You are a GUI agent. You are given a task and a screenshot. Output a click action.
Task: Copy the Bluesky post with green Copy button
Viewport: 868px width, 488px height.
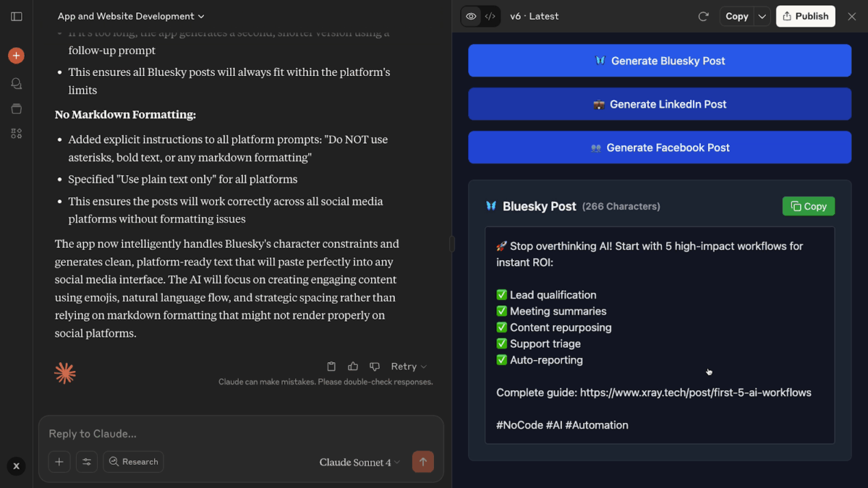pyautogui.click(x=809, y=206)
